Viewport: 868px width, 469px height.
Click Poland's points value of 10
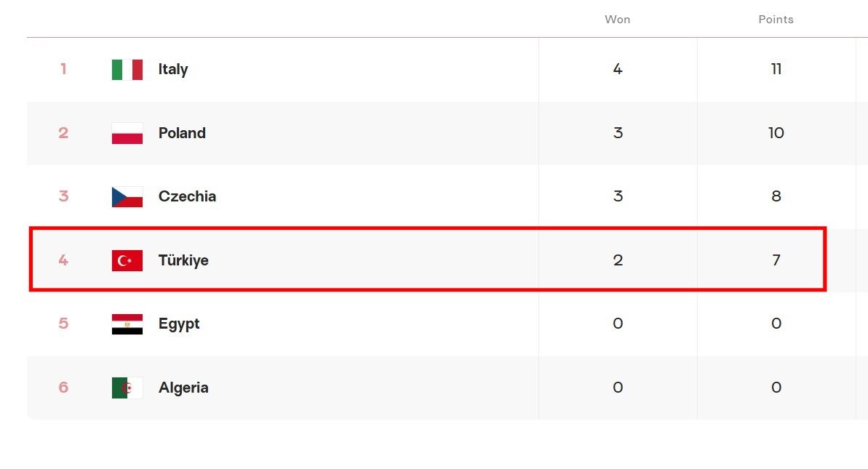(x=776, y=133)
